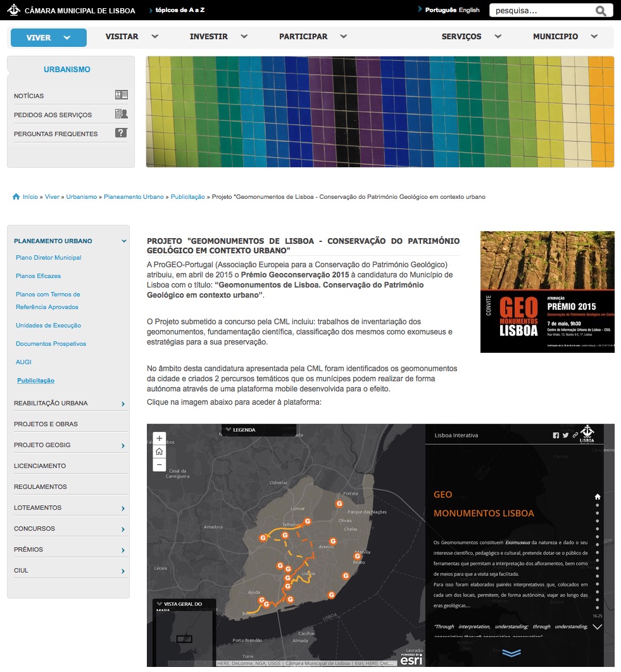The height and width of the screenshot is (672, 621).
Task: Click the map zoom out minus button
Action: [160, 465]
